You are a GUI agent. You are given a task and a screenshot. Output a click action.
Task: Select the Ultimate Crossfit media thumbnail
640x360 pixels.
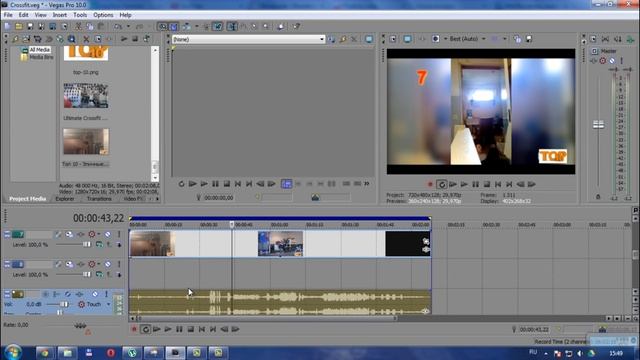click(x=86, y=96)
